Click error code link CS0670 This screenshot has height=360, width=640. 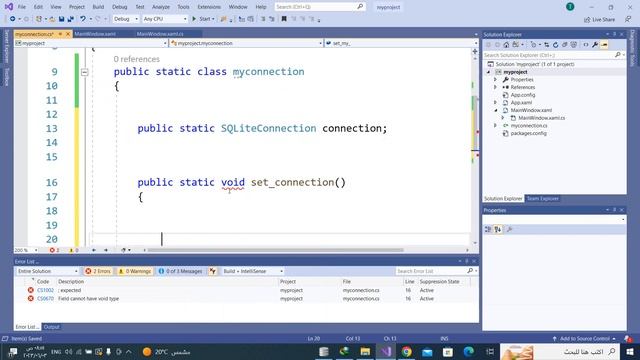point(45,298)
